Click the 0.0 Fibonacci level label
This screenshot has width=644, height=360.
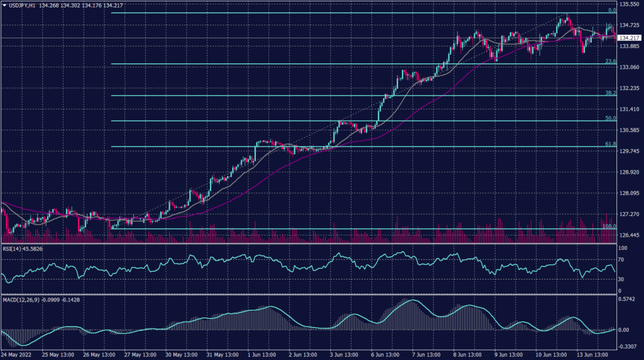tap(611, 11)
